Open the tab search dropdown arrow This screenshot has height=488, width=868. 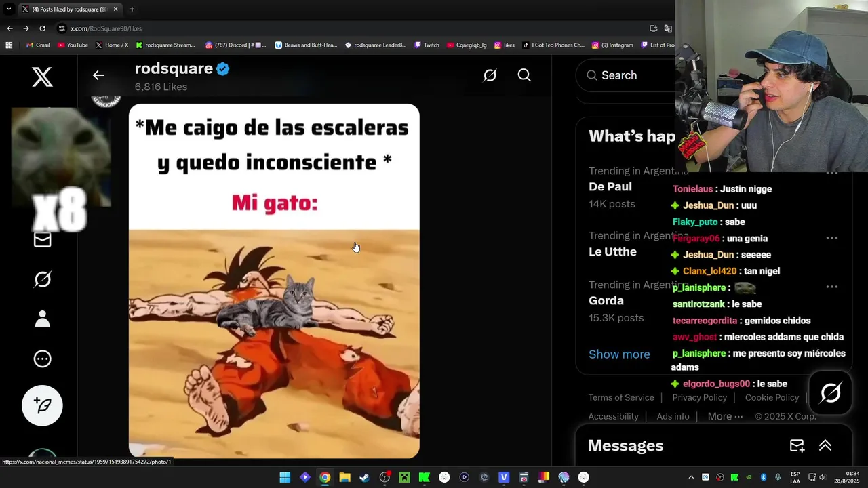tap(9, 9)
